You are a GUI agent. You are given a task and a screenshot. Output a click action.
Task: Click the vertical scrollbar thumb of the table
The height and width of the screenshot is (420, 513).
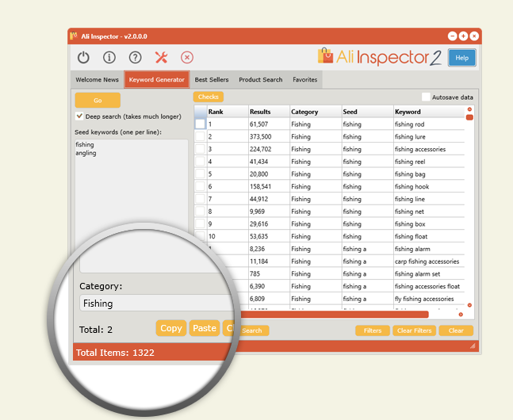(x=469, y=117)
